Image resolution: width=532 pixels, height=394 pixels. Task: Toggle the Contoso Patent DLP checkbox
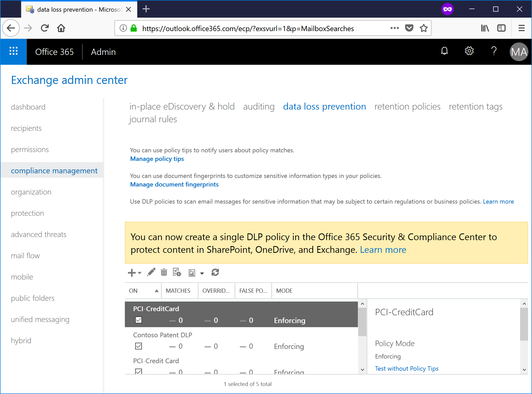139,346
